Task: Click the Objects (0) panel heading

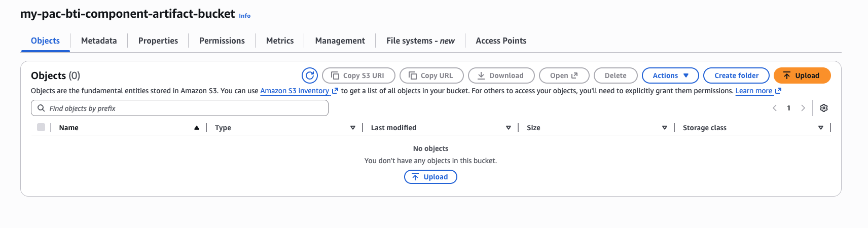Action: 55,75
